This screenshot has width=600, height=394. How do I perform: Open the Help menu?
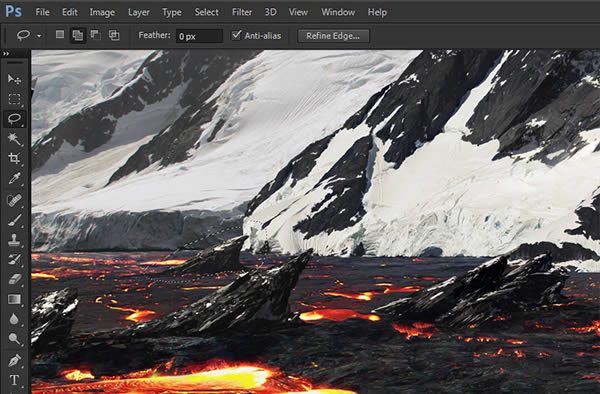[377, 13]
